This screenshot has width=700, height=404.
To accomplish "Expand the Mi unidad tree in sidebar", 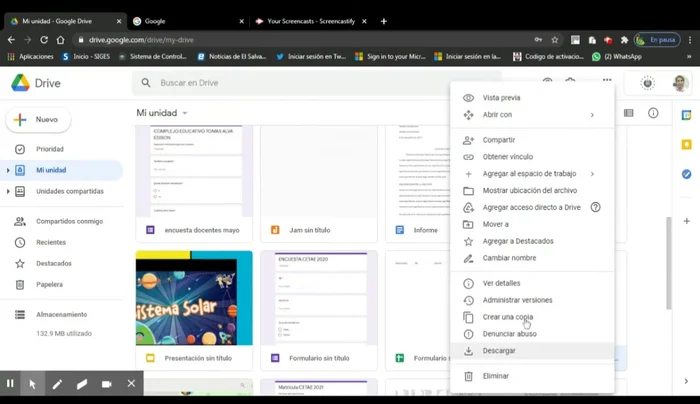I will point(8,170).
